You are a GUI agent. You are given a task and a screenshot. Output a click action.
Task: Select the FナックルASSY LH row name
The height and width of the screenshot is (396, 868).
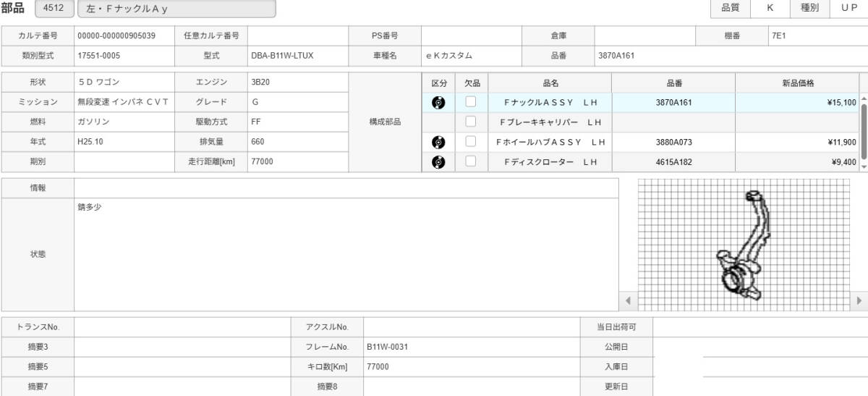coord(550,102)
